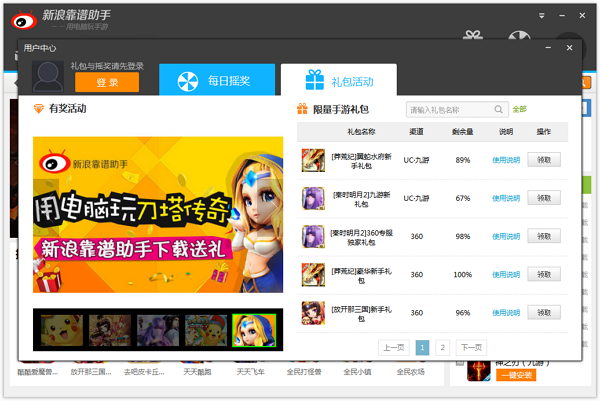Click the 下一页 next page button
Screen dimensions: 600x401
pos(471,347)
